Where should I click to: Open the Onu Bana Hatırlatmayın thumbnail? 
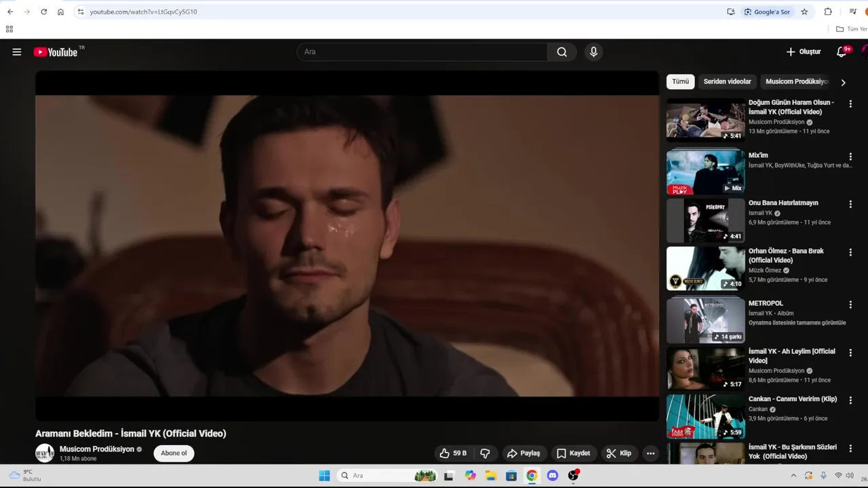[x=705, y=220]
